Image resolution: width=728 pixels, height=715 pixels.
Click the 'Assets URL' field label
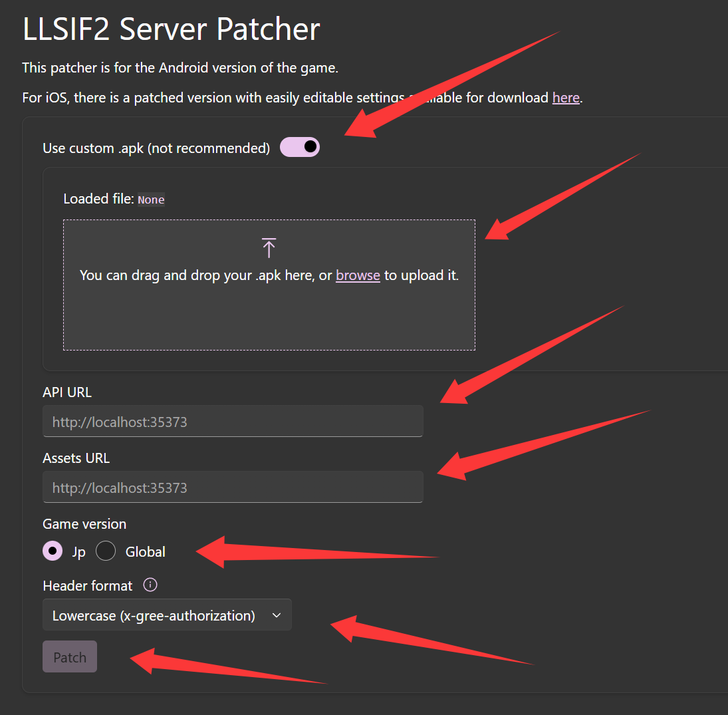76,458
